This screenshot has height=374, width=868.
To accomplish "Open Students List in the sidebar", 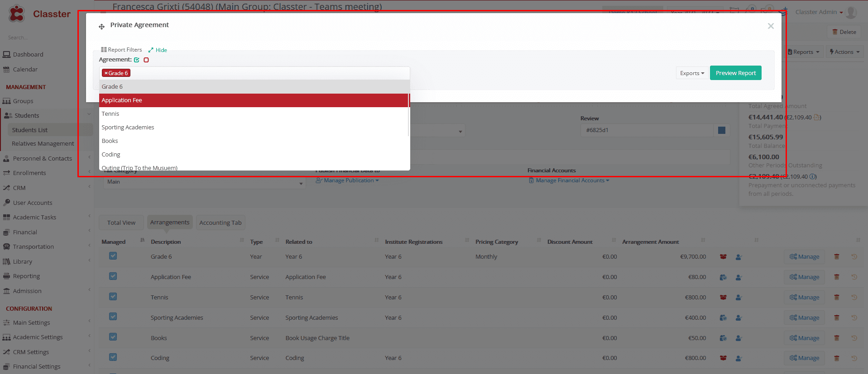I will (x=30, y=130).
